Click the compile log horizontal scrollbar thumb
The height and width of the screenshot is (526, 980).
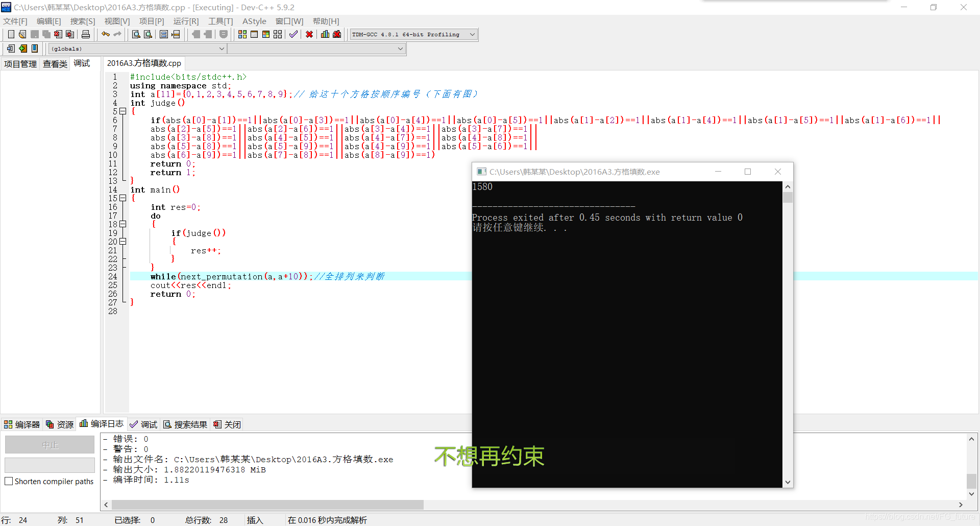tap(267, 505)
